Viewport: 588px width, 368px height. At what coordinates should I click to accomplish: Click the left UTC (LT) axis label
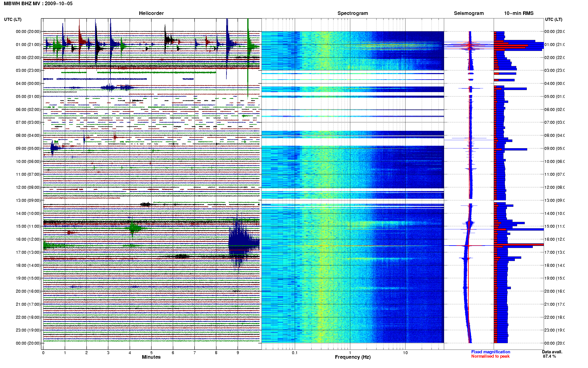[x=13, y=19]
